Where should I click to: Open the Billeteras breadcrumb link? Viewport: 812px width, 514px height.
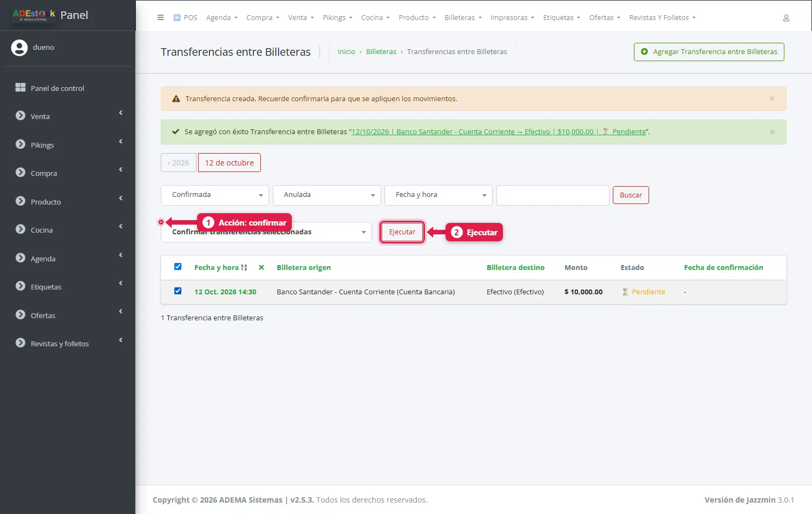(381, 52)
